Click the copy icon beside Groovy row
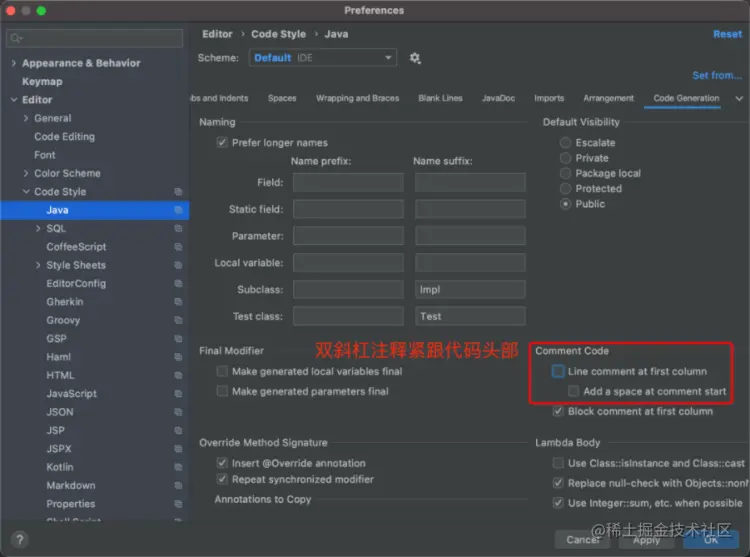The image size is (750, 557). [178, 320]
